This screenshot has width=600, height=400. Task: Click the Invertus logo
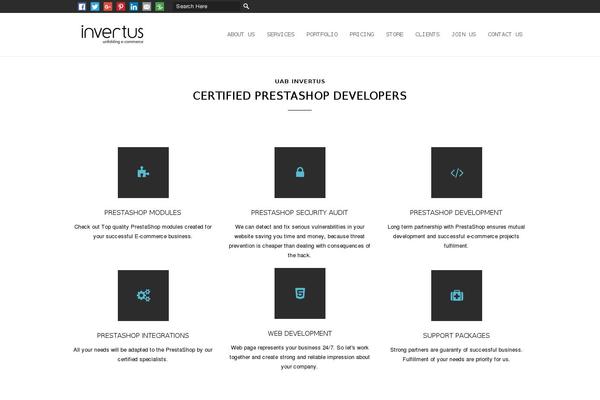112,34
